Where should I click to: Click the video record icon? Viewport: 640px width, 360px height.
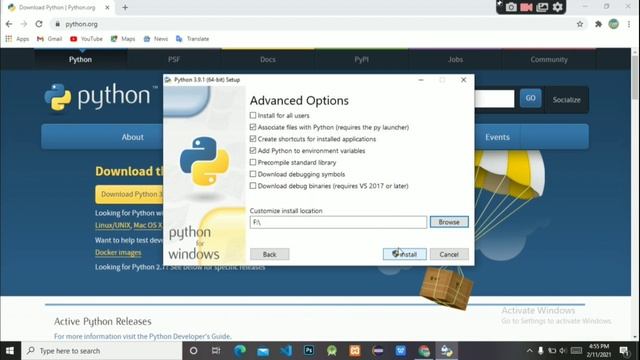(x=527, y=7)
